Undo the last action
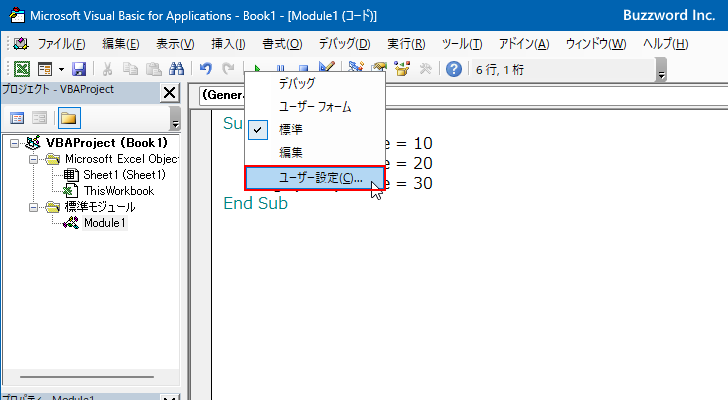 [x=206, y=69]
